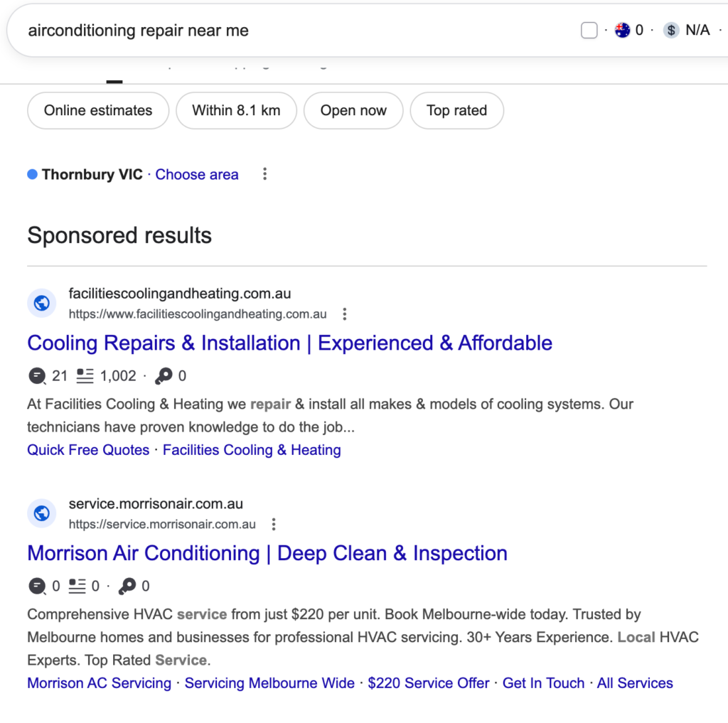Click the key icon under Morrison Air result
Viewport: 728px width, 723px height.
click(127, 586)
